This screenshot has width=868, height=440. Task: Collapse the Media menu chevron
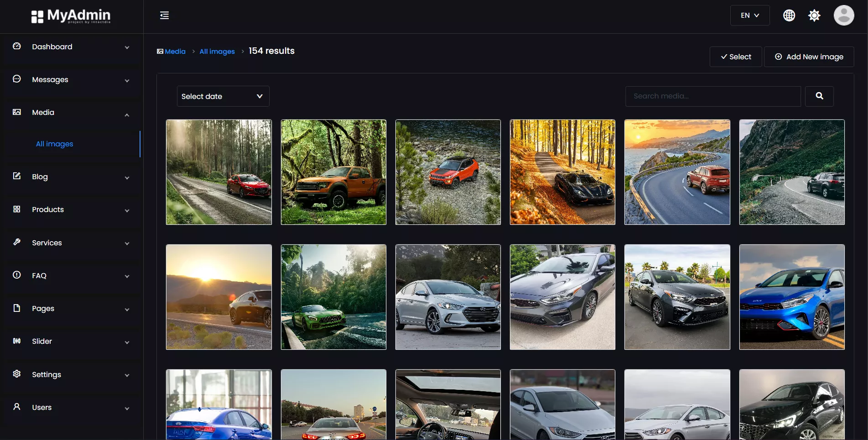(127, 115)
